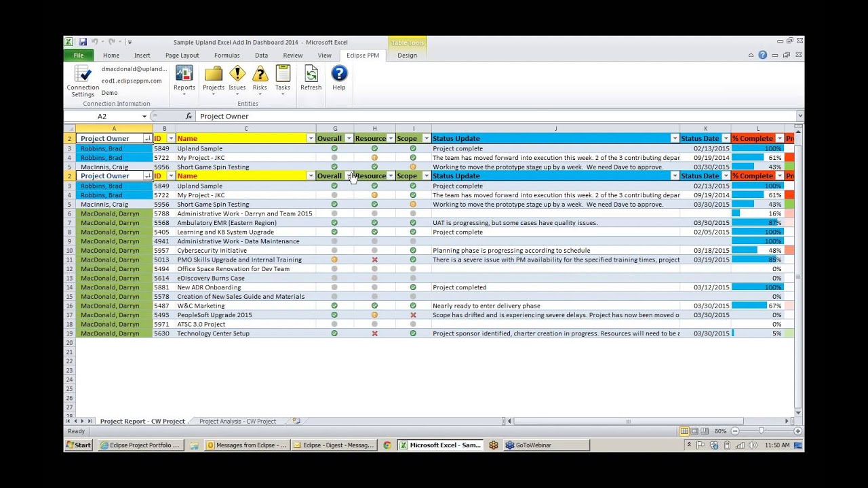Click the fx insert function icon
Screen dimensions: 868x488
click(x=189, y=116)
